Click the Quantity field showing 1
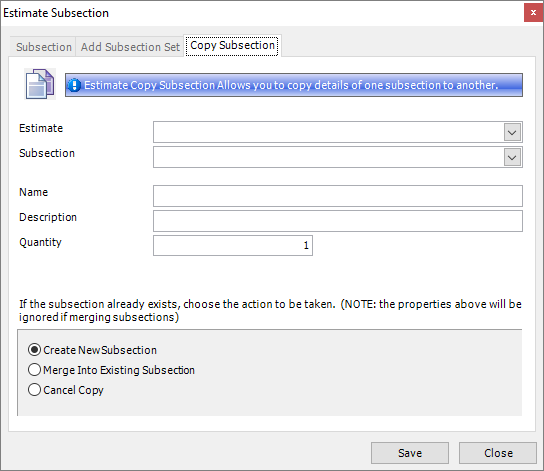Screen dimensions: 544x471 (233, 246)
